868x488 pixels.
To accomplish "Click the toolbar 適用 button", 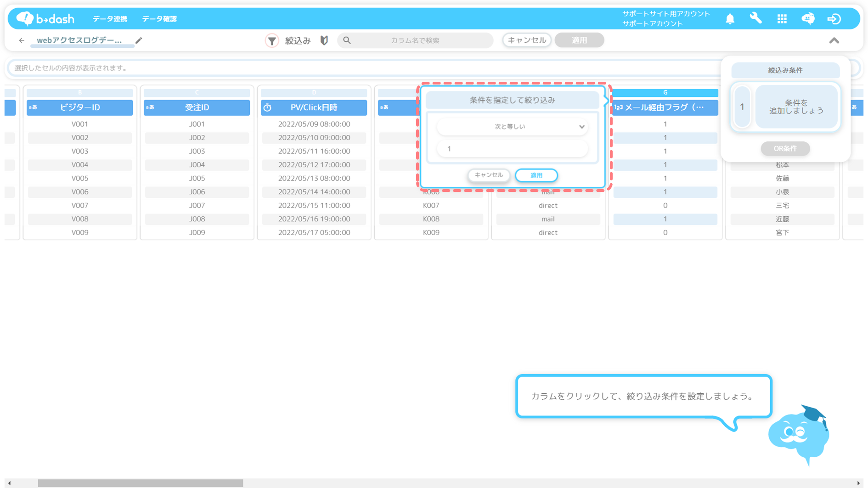I will 579,40.
